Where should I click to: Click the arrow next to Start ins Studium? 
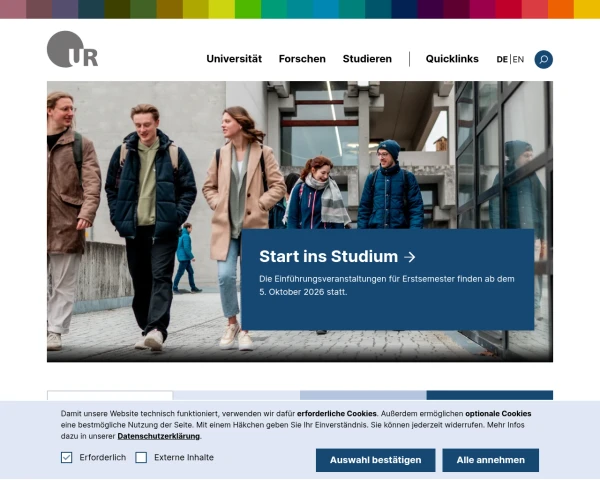409,257
